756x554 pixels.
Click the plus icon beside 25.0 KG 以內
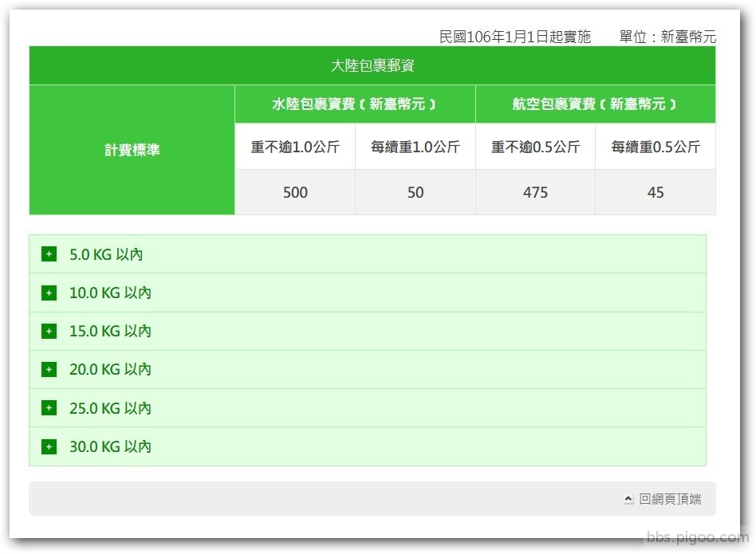49,408
